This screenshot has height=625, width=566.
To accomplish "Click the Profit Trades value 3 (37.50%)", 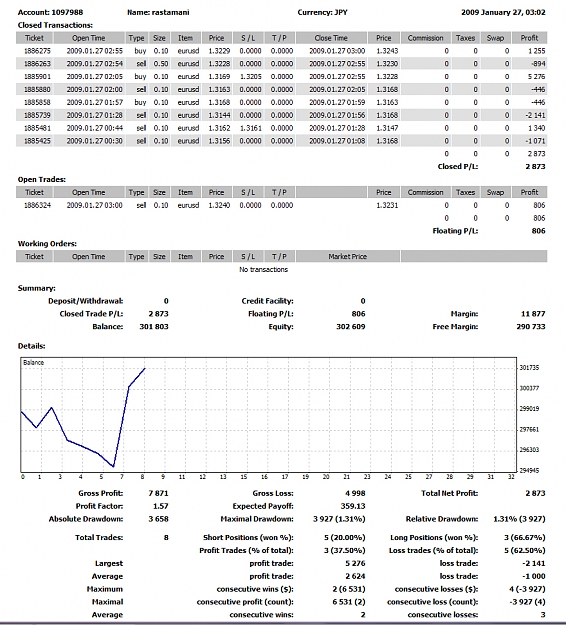I will click(345, 550).
